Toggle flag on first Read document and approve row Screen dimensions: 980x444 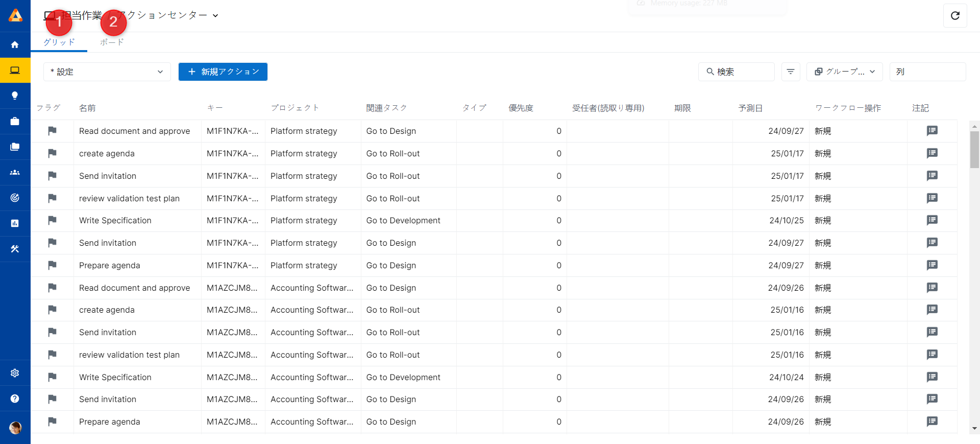(52, 131)
